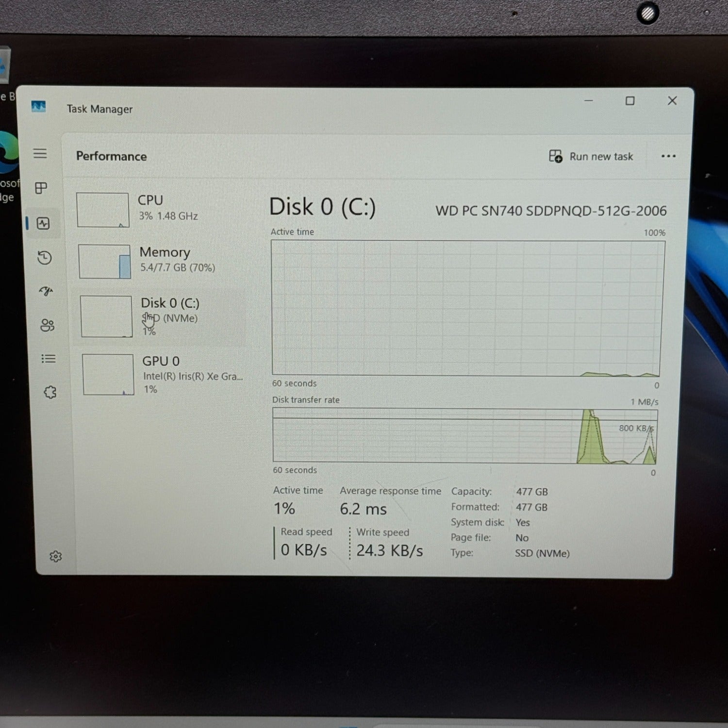The image size is (728, 728).
Task: Open App history page icon
Action: (45, 257)
